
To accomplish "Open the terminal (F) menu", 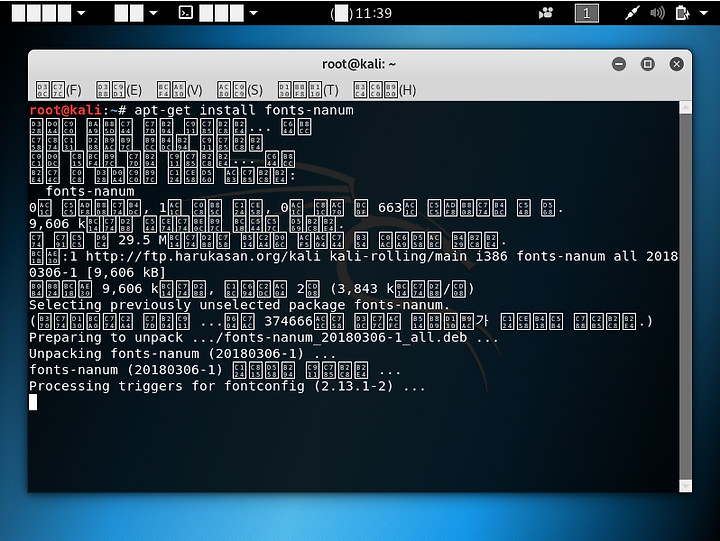I will click(59, 90).
